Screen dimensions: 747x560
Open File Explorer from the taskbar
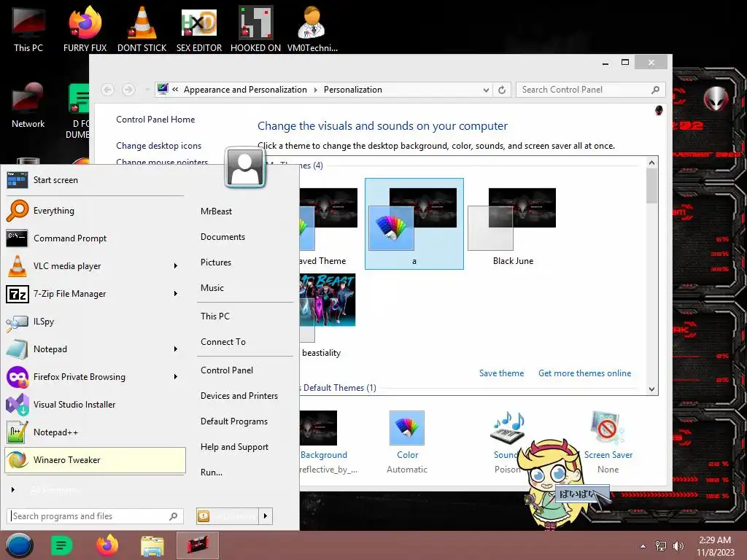click(152, 545)
